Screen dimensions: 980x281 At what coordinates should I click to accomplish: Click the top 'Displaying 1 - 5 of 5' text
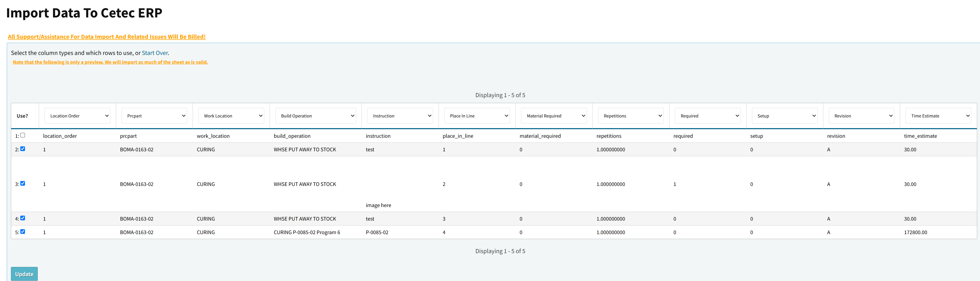click(x=500, y=95)
